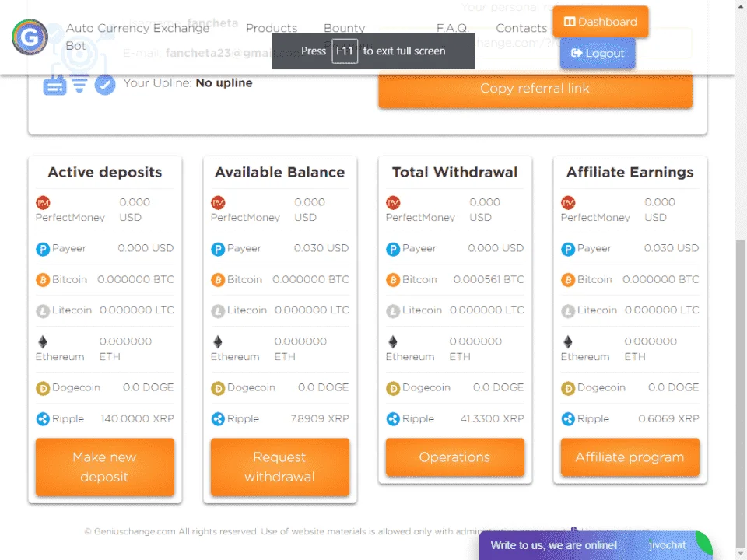Click the '7.8909 XRP' available balance

pyautogui.click(x=320, y=418)
